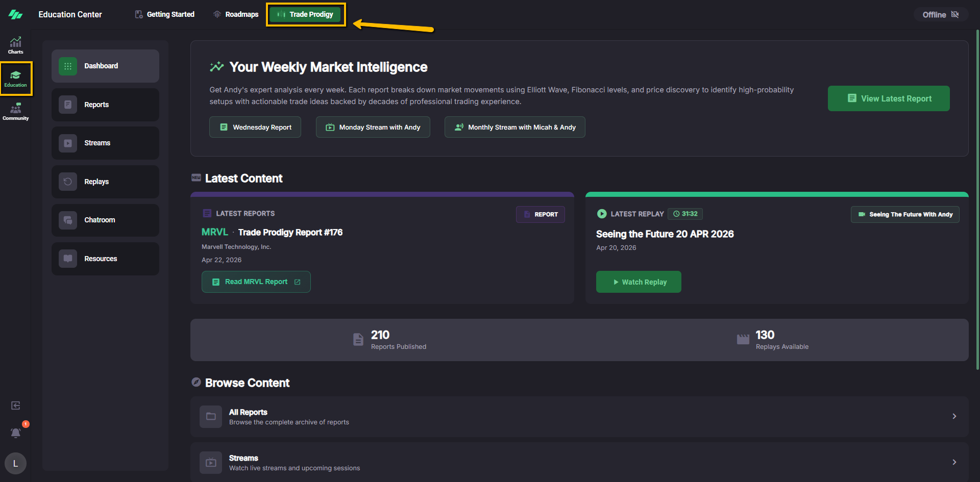Expand the All Reports row chevron

point(954,416)
